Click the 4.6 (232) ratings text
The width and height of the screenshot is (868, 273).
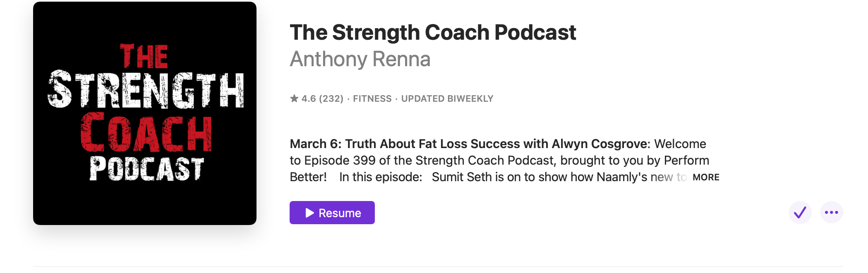click(x=322, y=99)
